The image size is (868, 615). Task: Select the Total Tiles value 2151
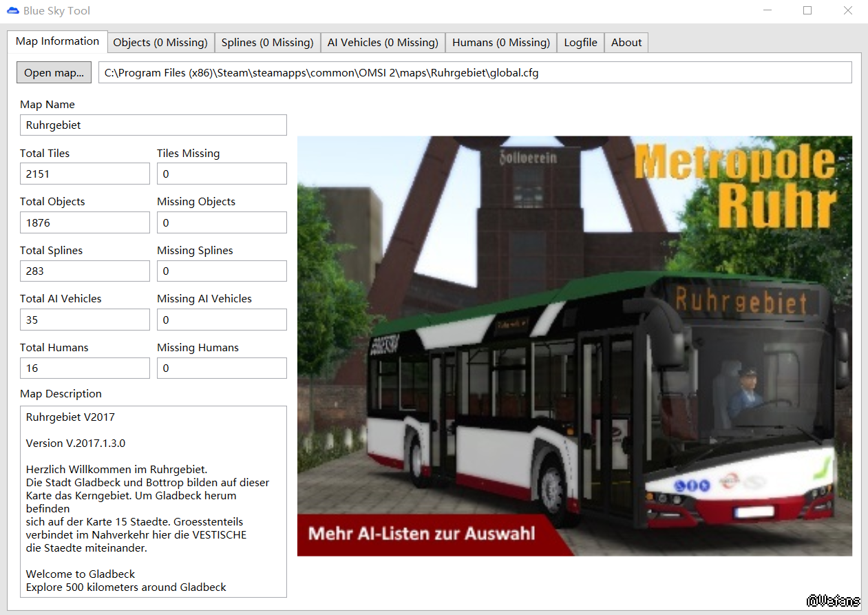(85, 174)
